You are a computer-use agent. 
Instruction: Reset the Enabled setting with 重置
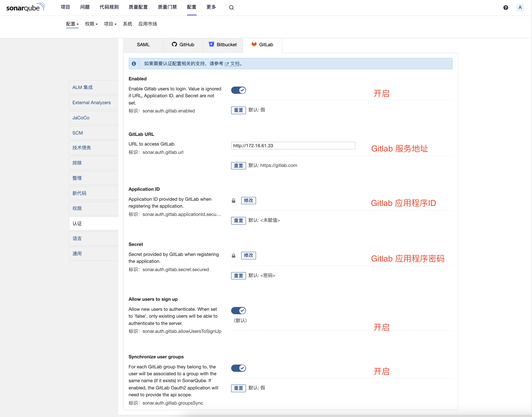pyautogui.click(x=238, y=110)
